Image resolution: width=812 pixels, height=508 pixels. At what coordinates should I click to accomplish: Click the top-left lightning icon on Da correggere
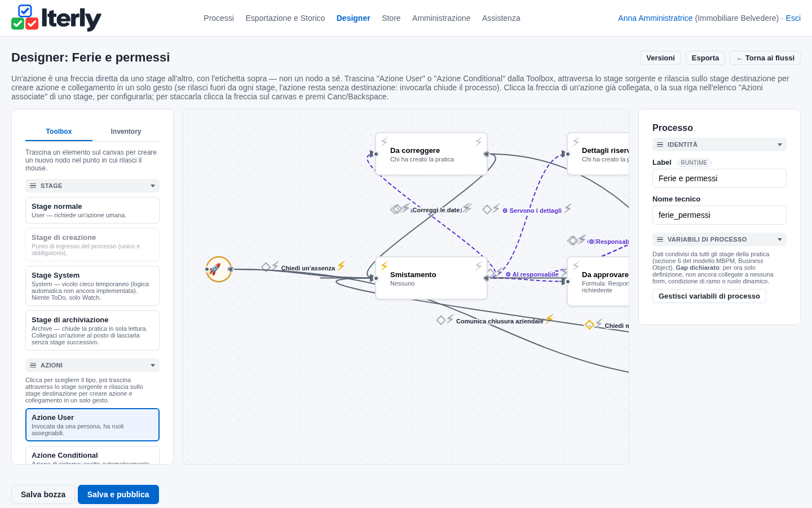384,142
